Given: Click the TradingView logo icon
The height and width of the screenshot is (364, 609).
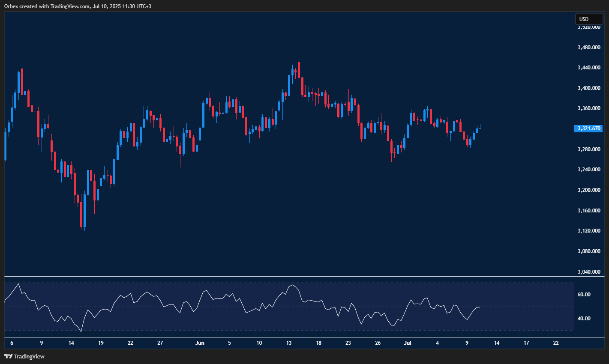Looking at the screenshot, I should coord(8,356).
